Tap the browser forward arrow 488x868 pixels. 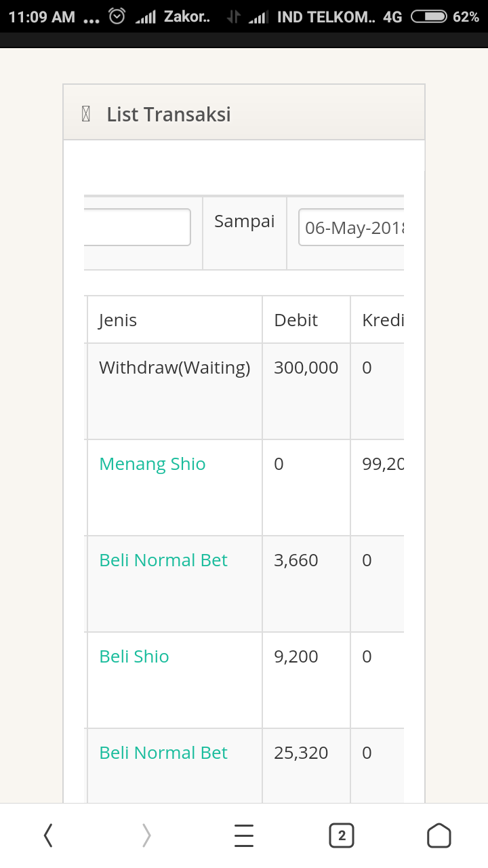[146, 835]
